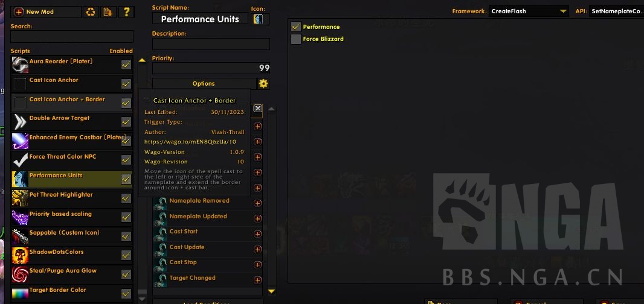Click the plus icon beside Cast Start

pyautogui.click(x=257, y=234)
